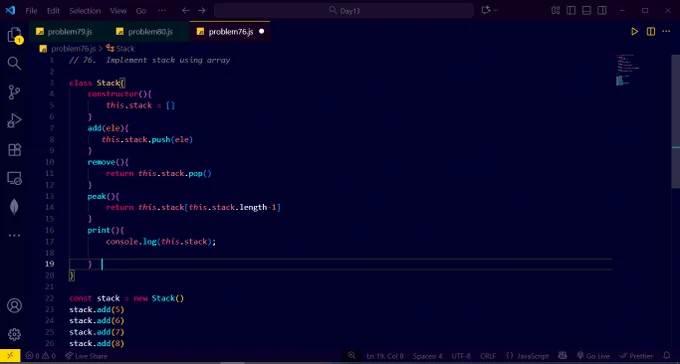Click 'stack.add(8)' on line 26
This screenshot has height=364, width=680.
pos(97,343)
